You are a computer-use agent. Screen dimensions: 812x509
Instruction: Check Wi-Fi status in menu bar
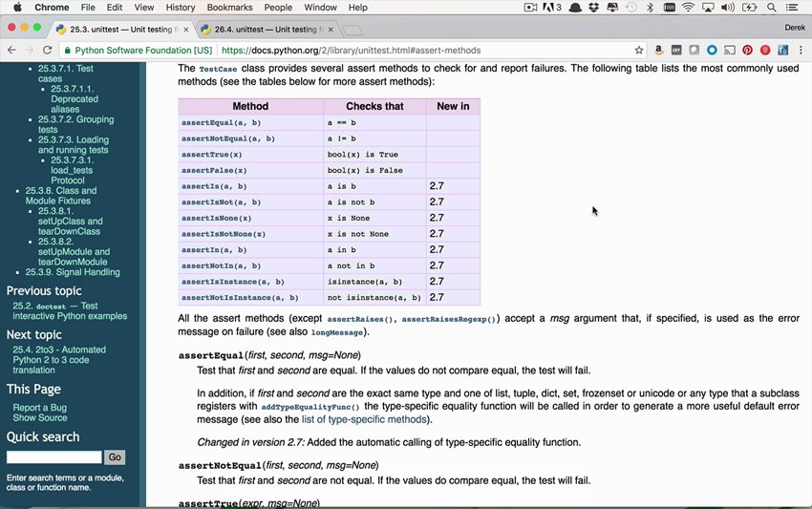pyautogui.click(x=688, y=8)
